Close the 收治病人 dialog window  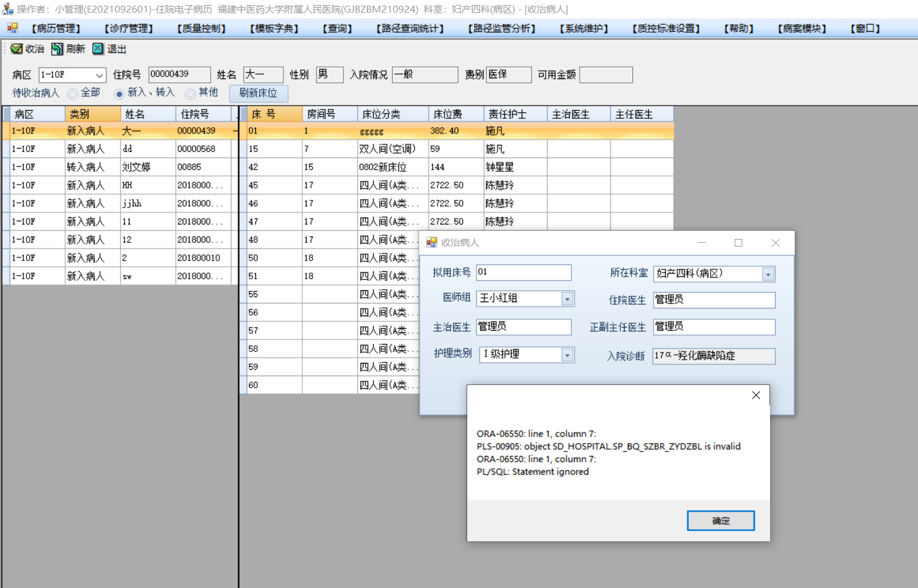[x=776, y=243]
